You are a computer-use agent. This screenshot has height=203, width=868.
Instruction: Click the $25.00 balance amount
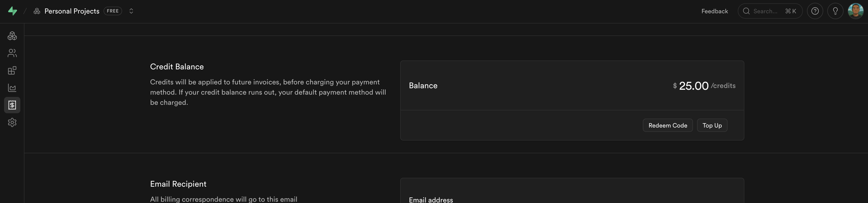click(693, 86)
